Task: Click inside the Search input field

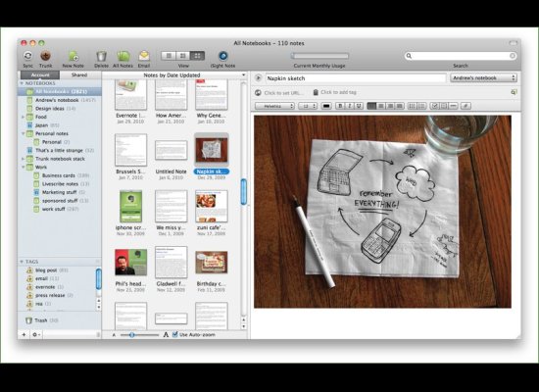Action: (x=461, y=56)
